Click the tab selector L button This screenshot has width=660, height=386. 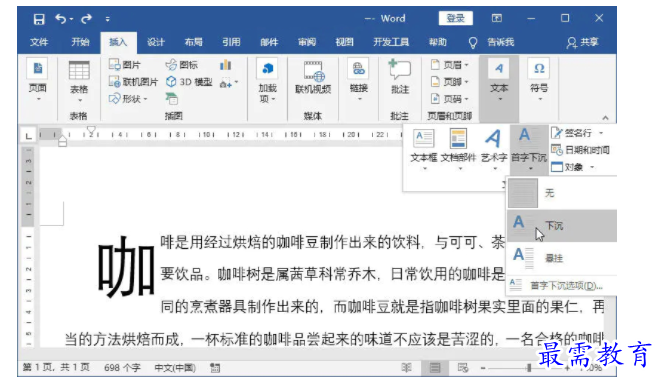point(28,136)
